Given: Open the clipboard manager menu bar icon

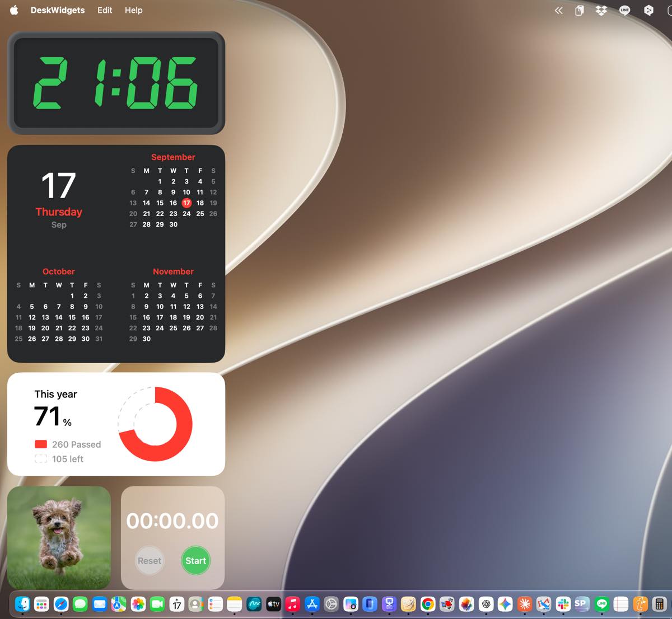Looking at the screenshot, I should (580, 10).
